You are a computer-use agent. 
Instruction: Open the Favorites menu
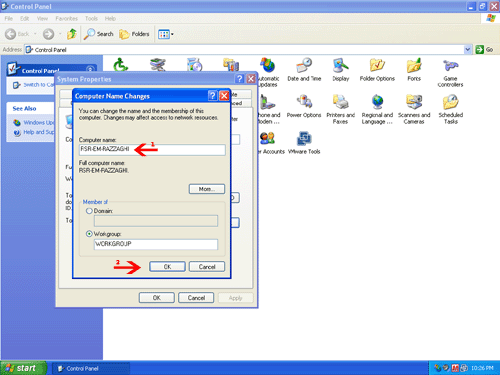coord(66,18)
